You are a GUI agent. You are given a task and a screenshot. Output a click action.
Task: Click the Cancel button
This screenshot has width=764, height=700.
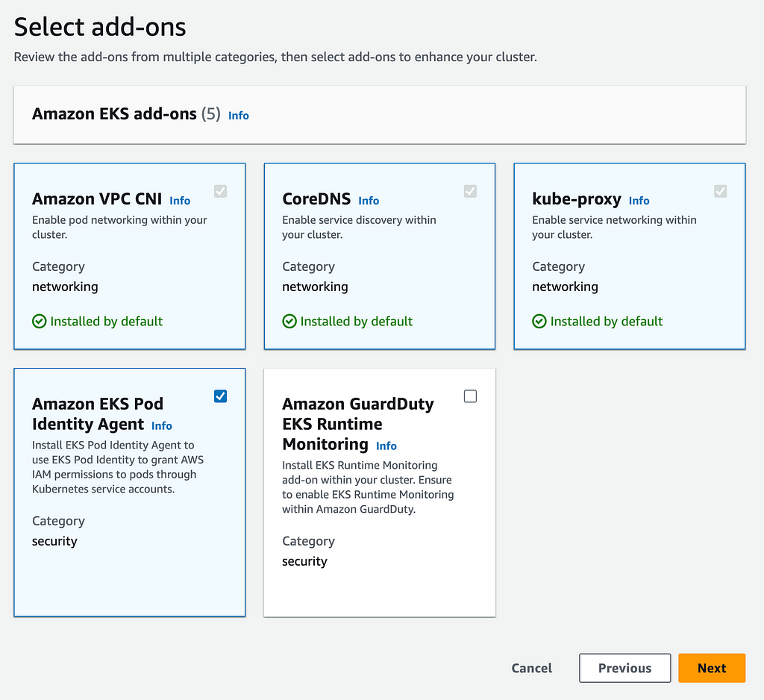point(531,668)
